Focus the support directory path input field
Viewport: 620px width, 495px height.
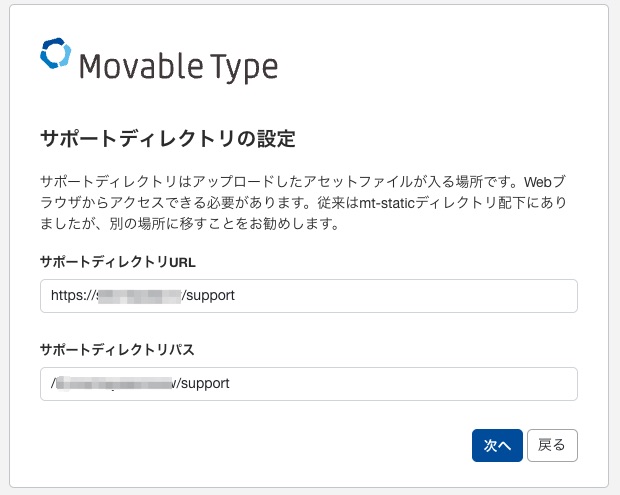point(400,384)
